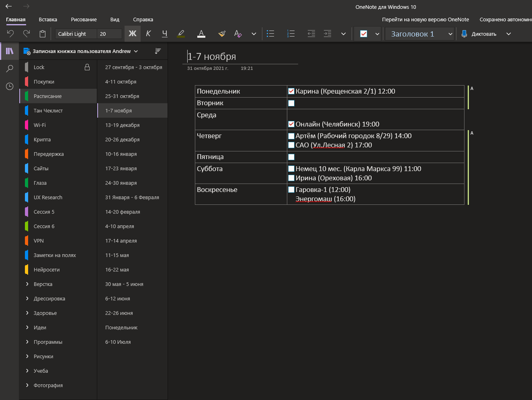Click the page time 19:21
The image size is (532, 400).
click(247, 68)
